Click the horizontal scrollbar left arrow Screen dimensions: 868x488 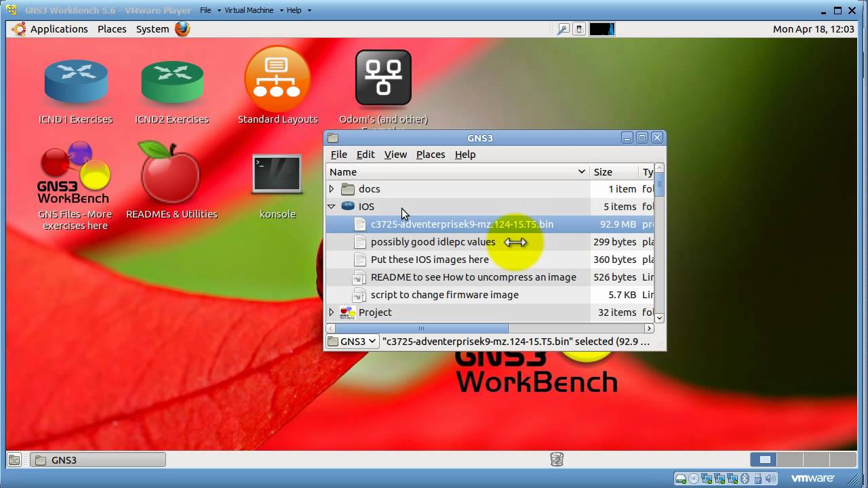(x=331, y=328)
